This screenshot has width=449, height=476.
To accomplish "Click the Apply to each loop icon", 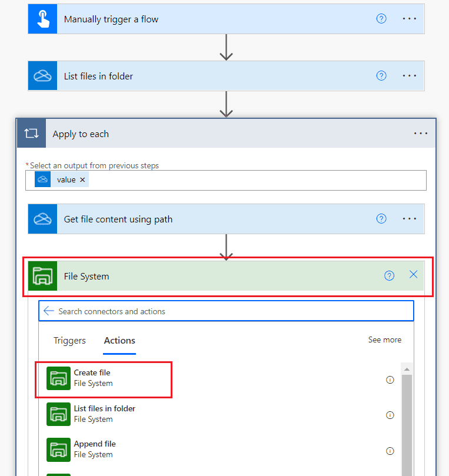I will click(32, 133).
